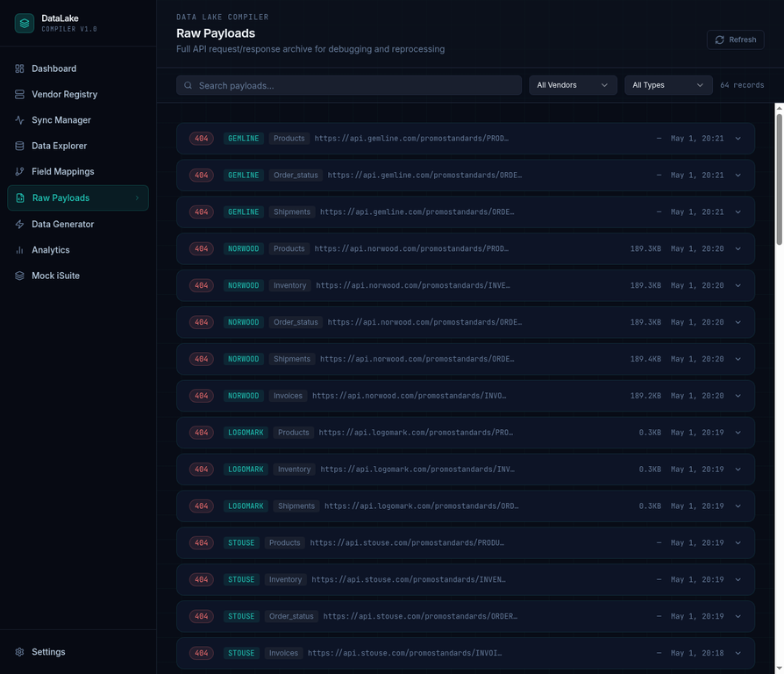Click the Raw Payloads file icon
Viewport: 784px width, 674px height.
coord(20,198)
